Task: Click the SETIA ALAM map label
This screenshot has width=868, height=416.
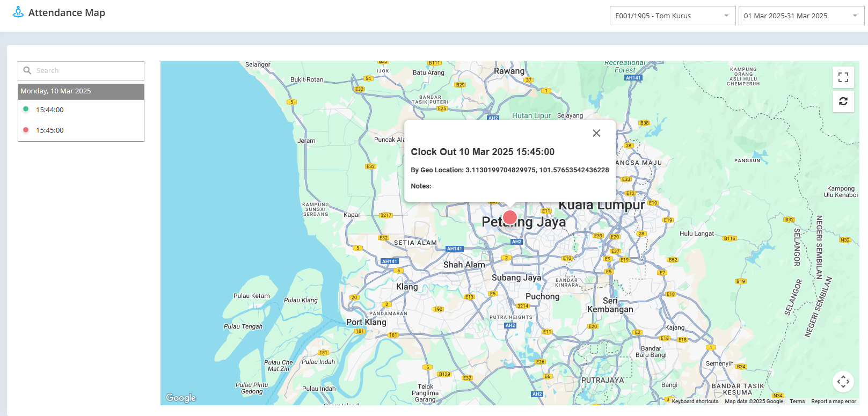Action: [x=415, y=243]
